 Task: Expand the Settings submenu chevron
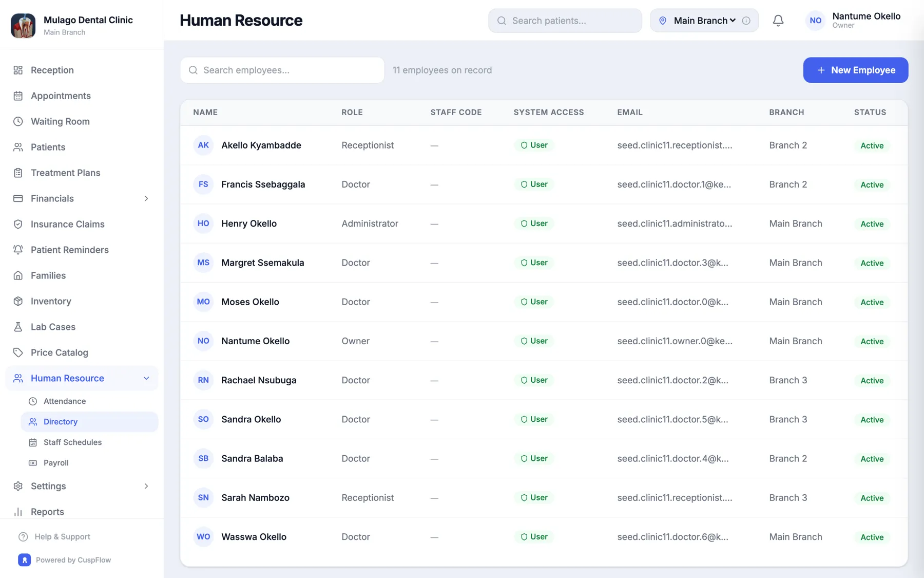tap(146, 486)
